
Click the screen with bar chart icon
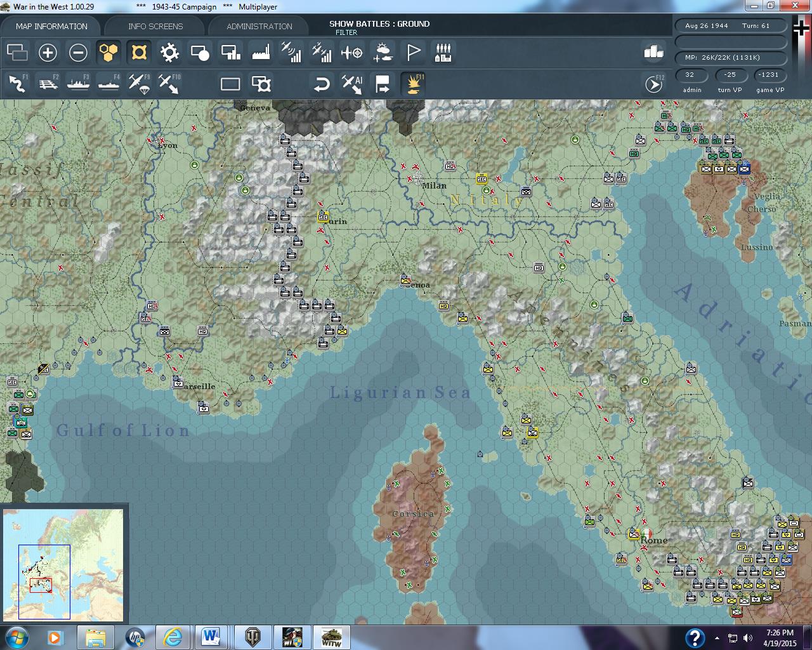pyautogui.click(x=230, y=53)
